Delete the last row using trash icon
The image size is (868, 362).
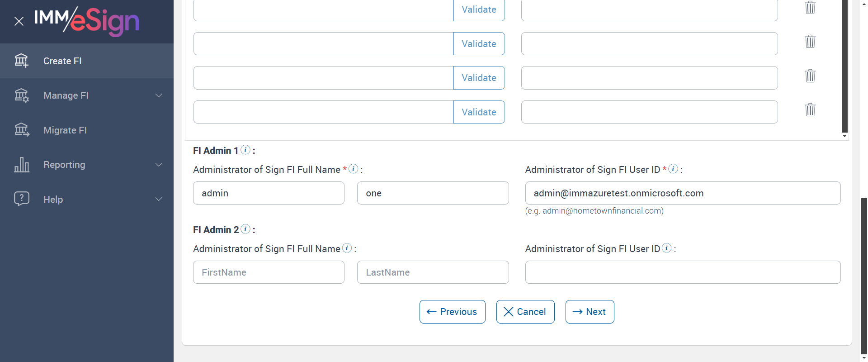click(810, 110)
